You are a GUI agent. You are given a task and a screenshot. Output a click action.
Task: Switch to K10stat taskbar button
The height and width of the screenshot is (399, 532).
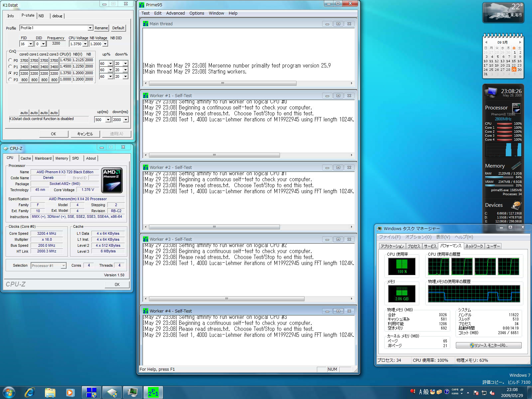(x=91, y=393)
